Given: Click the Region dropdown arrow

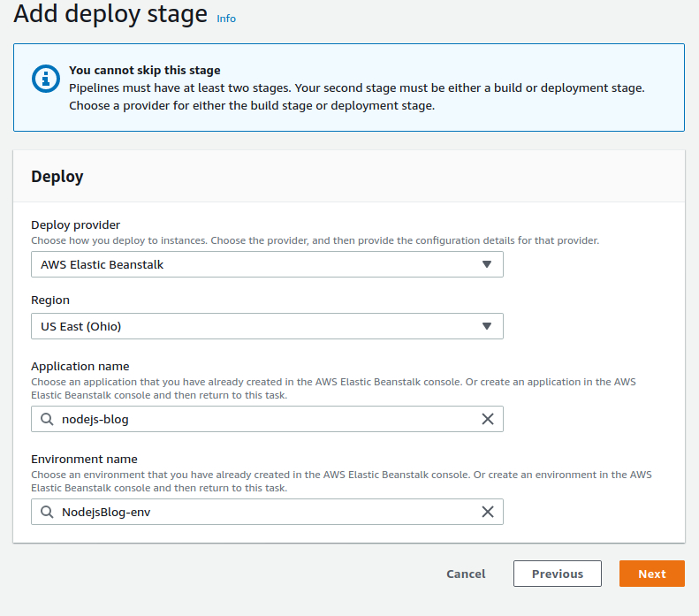Looking at the screenshot, I should [486, 326].
